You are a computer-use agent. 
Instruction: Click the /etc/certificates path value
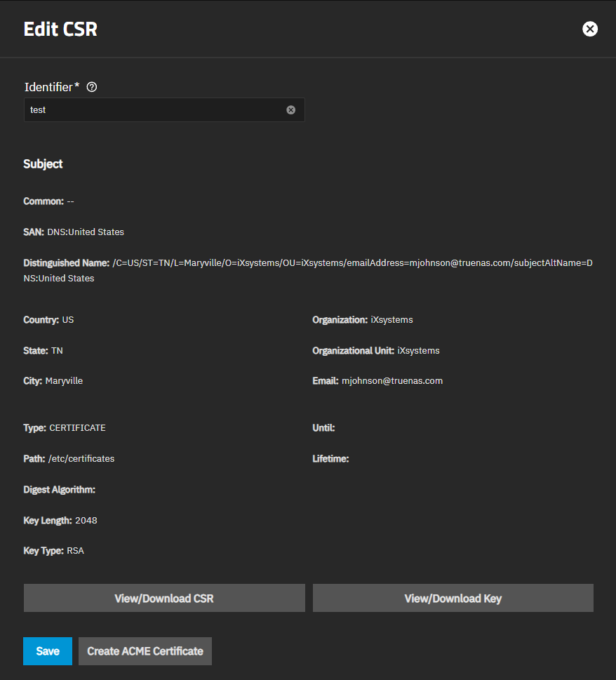pos(81,459)
